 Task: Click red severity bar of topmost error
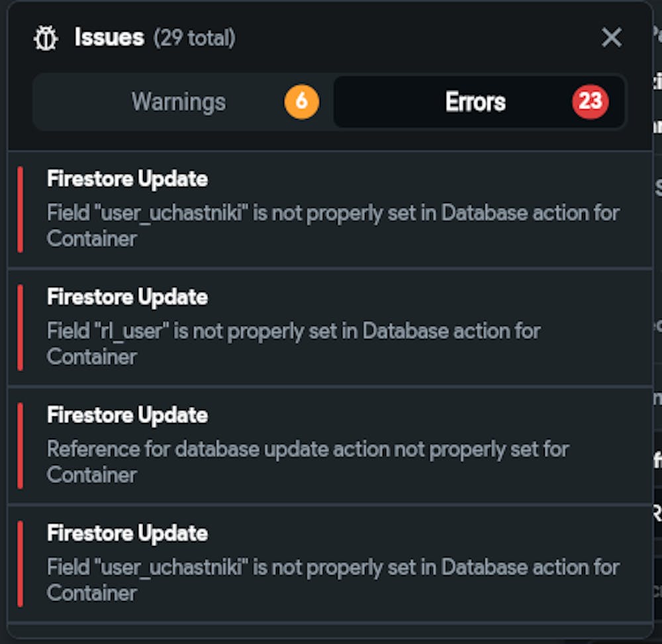click(21, 210)
